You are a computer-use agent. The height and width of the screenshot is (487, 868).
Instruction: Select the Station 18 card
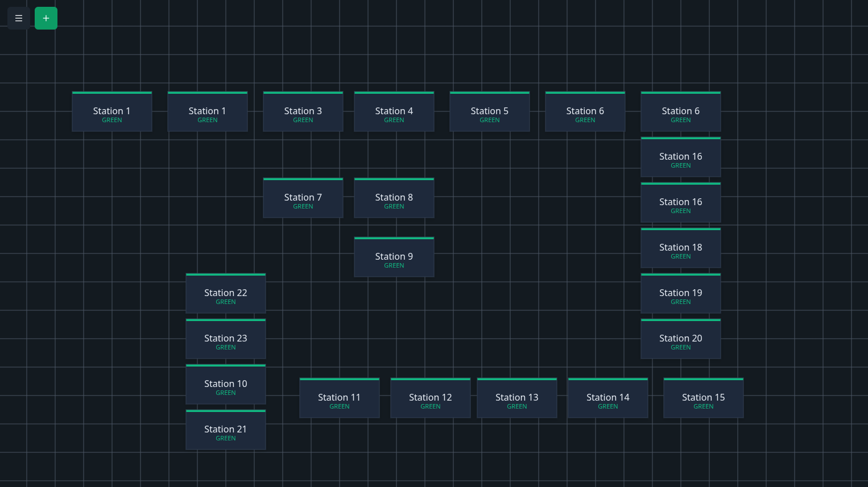click(x=680, y=248)
